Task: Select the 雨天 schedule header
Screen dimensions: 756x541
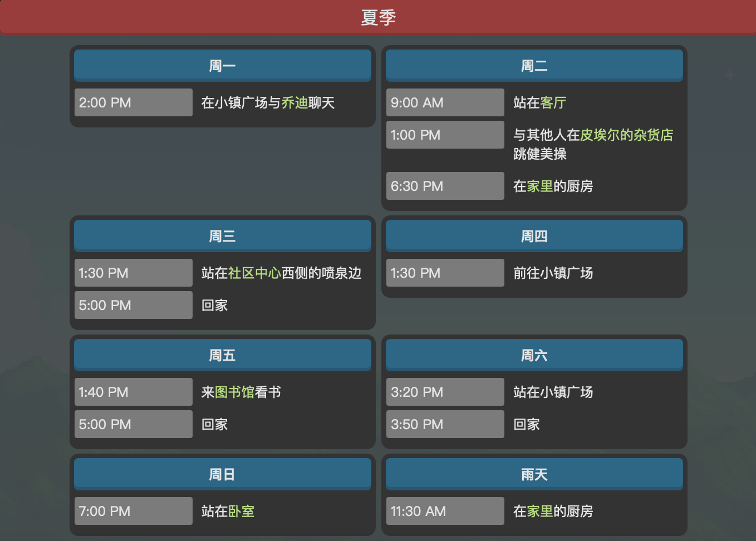Action: click(534, 474)
